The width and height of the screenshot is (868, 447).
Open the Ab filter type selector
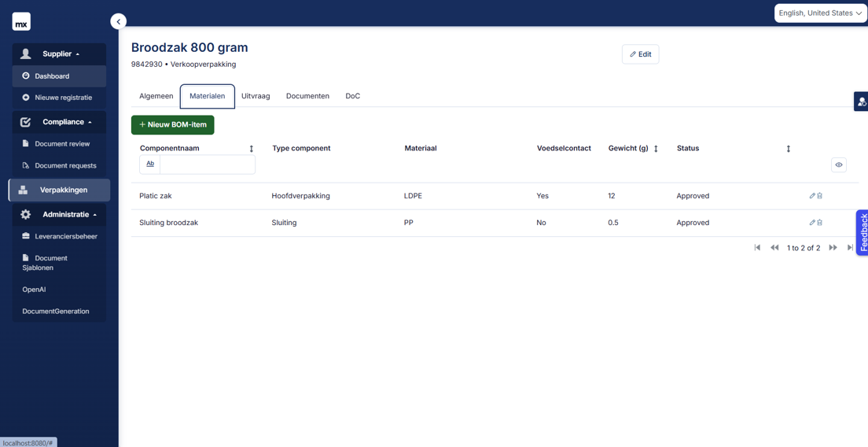point(150,164)
